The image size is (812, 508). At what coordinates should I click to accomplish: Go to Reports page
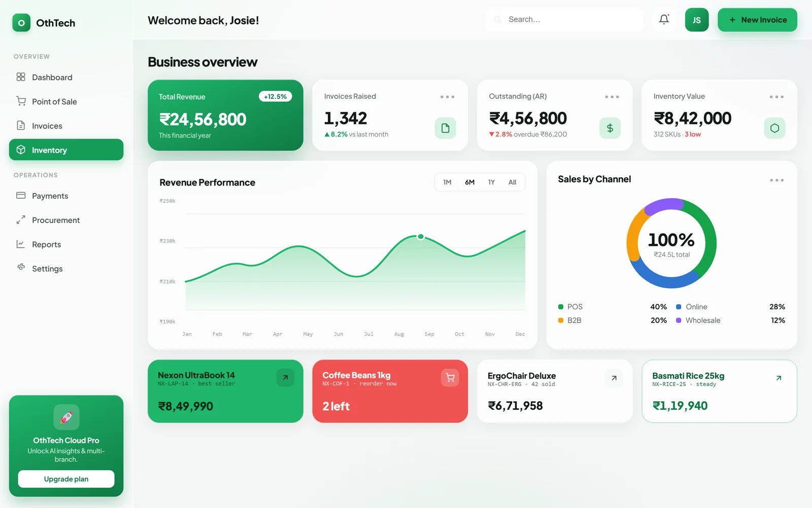click(66, 244)
